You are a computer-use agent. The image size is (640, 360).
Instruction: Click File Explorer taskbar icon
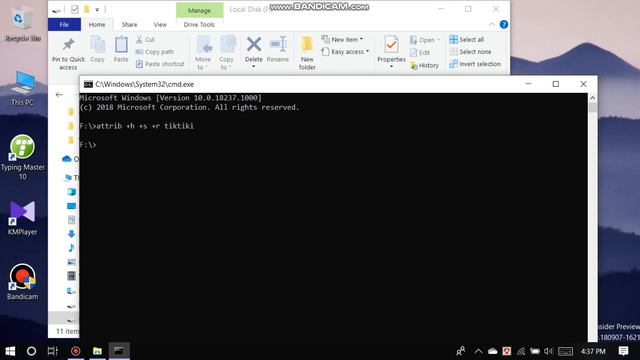coord(97,351)
